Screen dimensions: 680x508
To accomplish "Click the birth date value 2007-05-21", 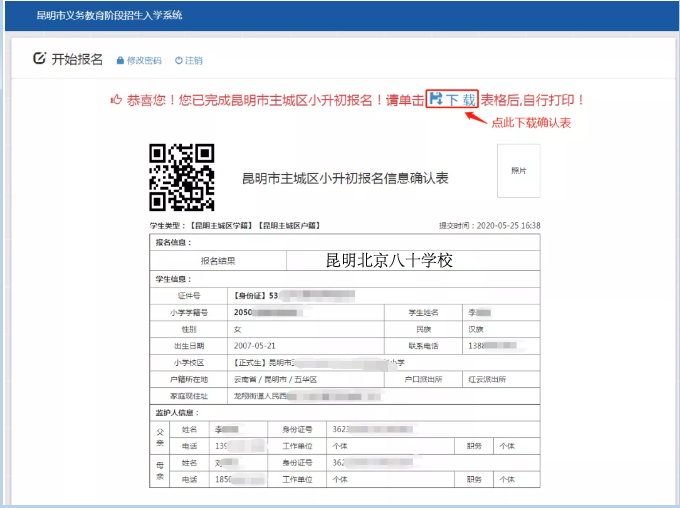I will pyautogui.click(x=253, y=345).
